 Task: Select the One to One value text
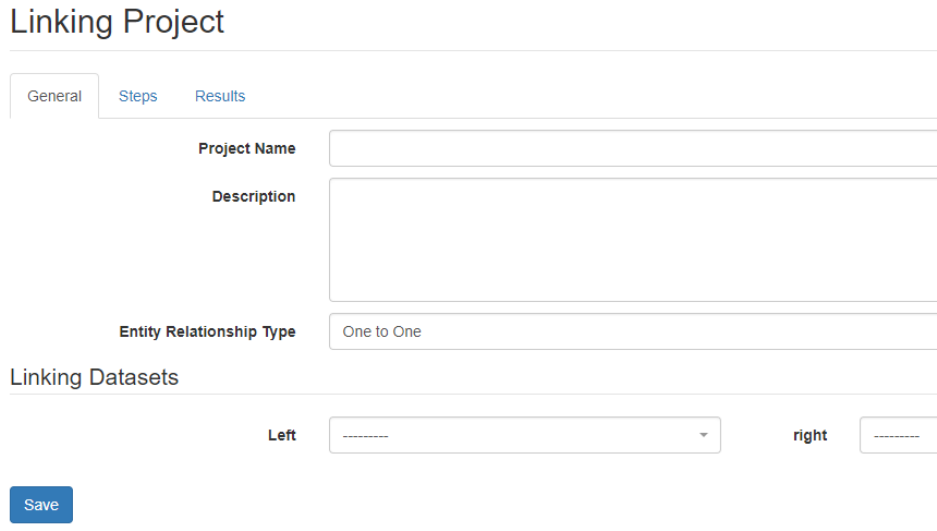[382, 332]
